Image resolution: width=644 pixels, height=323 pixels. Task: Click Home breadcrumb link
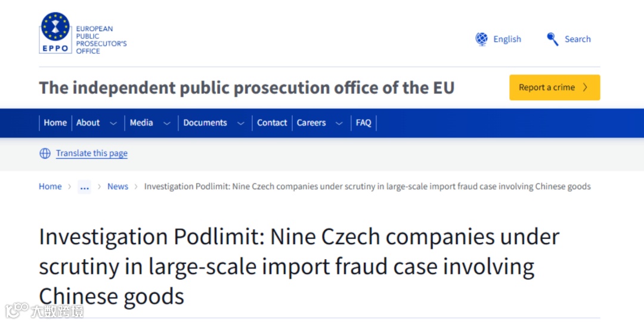(50, 187)
